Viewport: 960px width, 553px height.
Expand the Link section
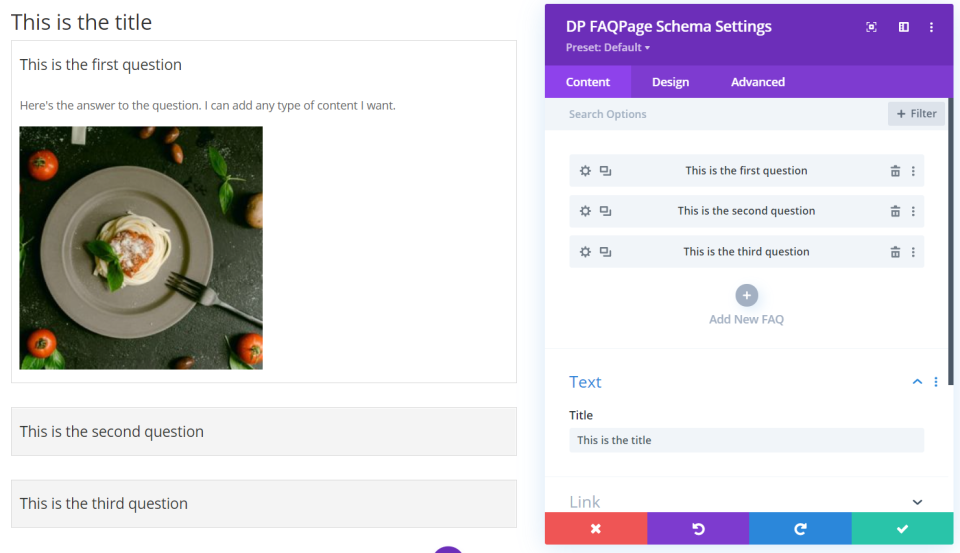pyautogui.click(x=917, y=502)
